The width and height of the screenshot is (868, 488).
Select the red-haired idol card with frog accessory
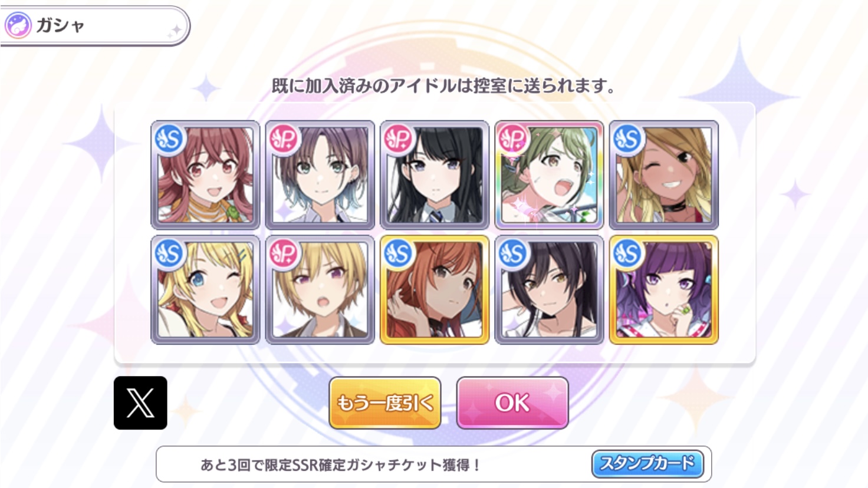(205, 175)
